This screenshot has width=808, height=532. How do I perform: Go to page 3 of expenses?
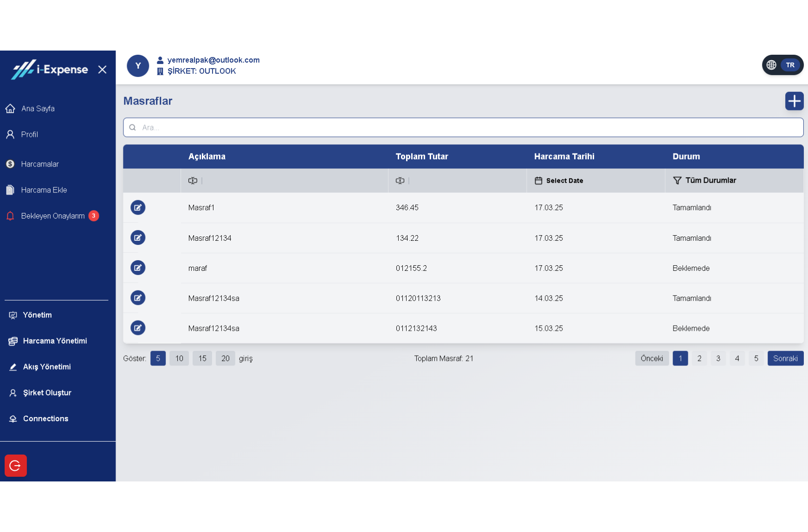point(718,358)
